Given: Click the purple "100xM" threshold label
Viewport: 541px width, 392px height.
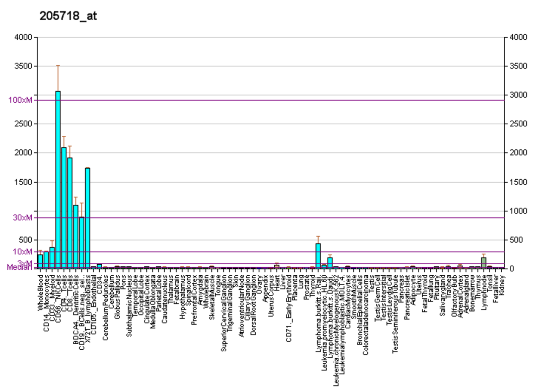Looking at the screenshot, I should pos(20,100).
